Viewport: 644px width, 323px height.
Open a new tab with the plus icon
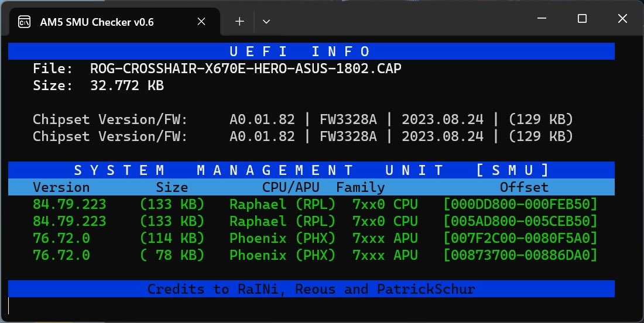point(239,22)
